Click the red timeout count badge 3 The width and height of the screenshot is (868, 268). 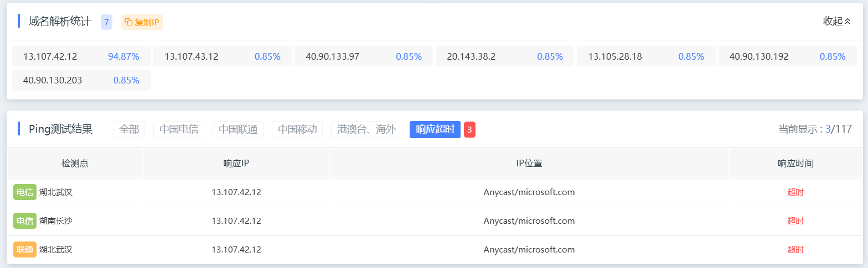(x=469, y=129)
